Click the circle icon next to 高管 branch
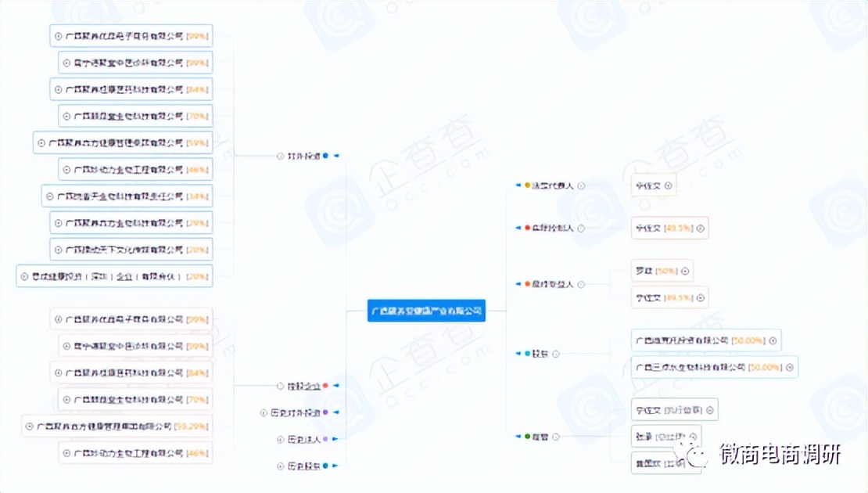 click(x=556, y=437)
